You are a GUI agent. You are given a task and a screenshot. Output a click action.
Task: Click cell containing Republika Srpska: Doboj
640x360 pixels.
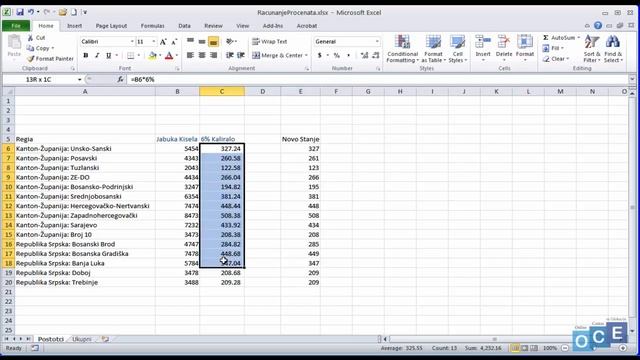(85, 273)
